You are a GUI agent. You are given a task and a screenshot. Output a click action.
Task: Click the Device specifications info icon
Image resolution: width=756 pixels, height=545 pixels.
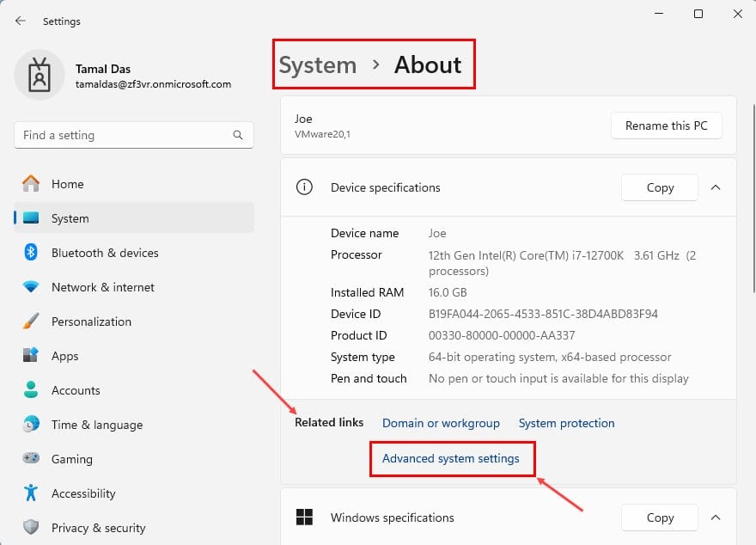pos(304,187)
